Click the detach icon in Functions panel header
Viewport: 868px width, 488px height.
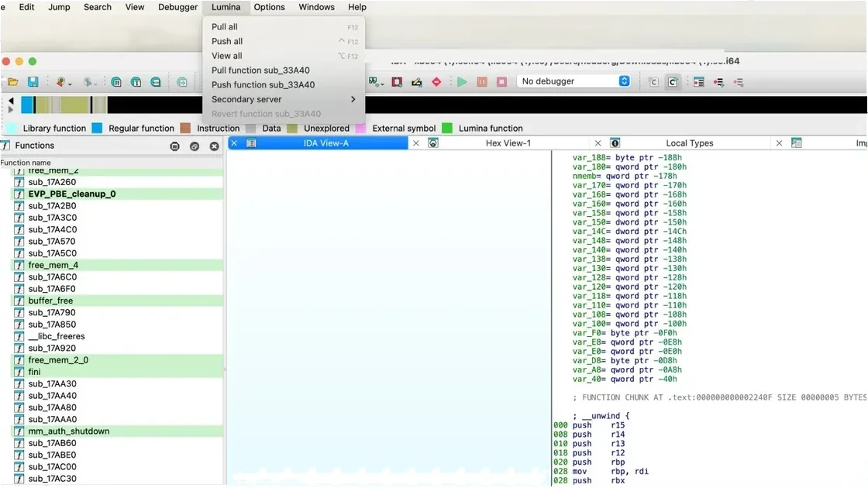tap(195, 146)
